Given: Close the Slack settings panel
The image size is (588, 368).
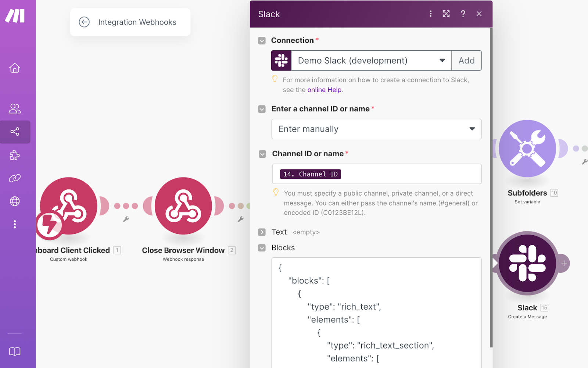Looking at the screenshot, I should (479, 14).
